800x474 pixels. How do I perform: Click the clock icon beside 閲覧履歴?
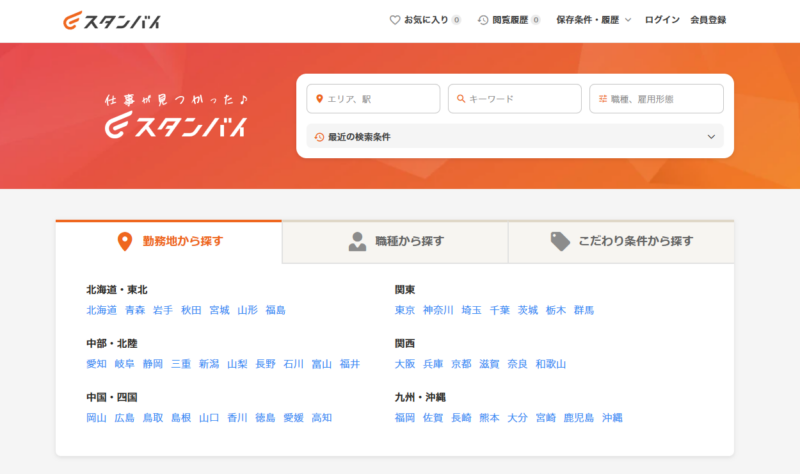click(x=483, y=20)
